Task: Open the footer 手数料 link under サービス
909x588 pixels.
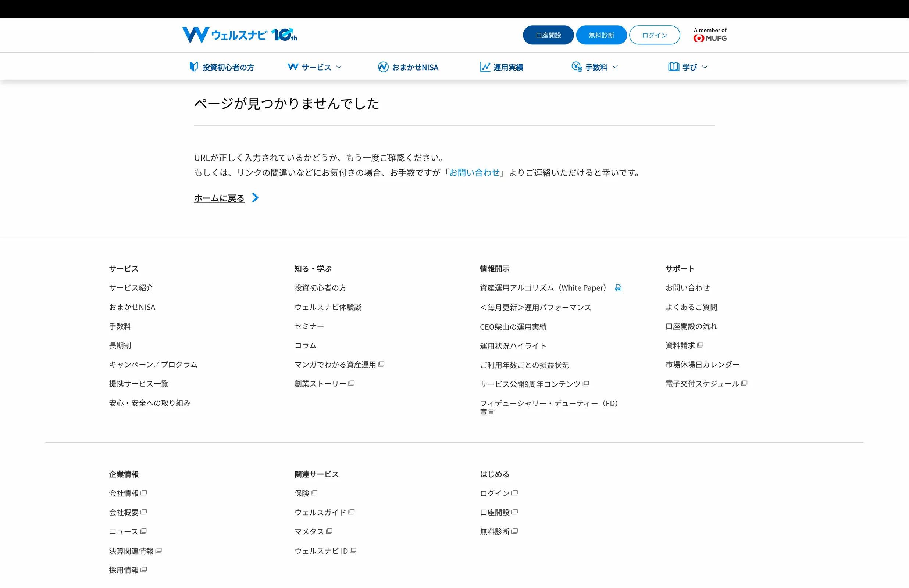Action: pyautogui.click(x=120, y=326)
